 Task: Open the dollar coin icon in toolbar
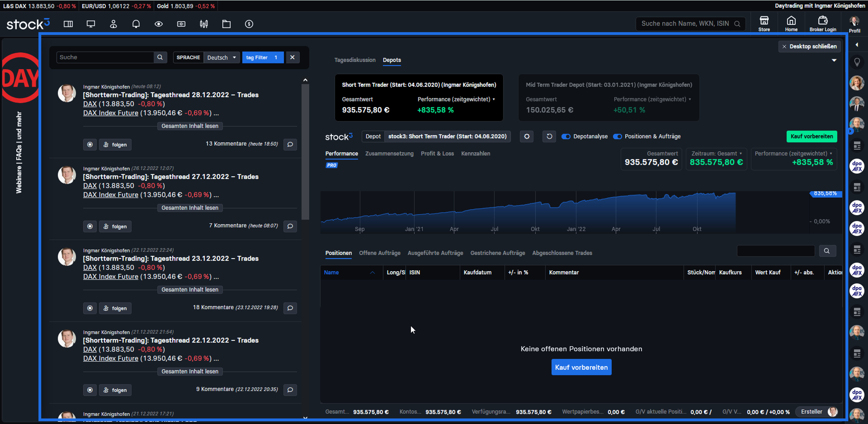(249, 24)
